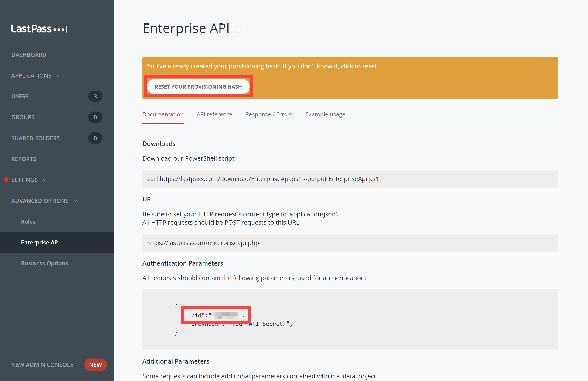Switch to the Response / Errors tab
This screenshot has width=588, height=381.
point(269,114)
